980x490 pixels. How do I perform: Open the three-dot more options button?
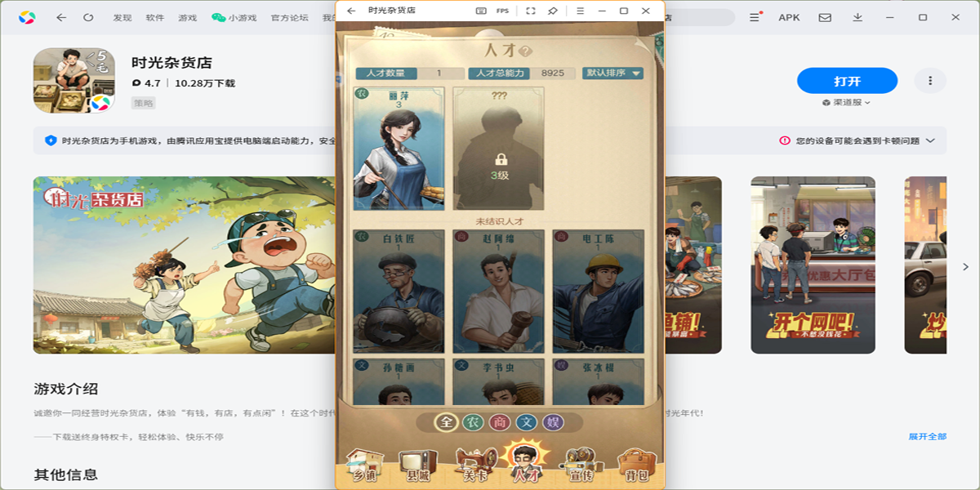pyautogui.click(x=930, y=81)
